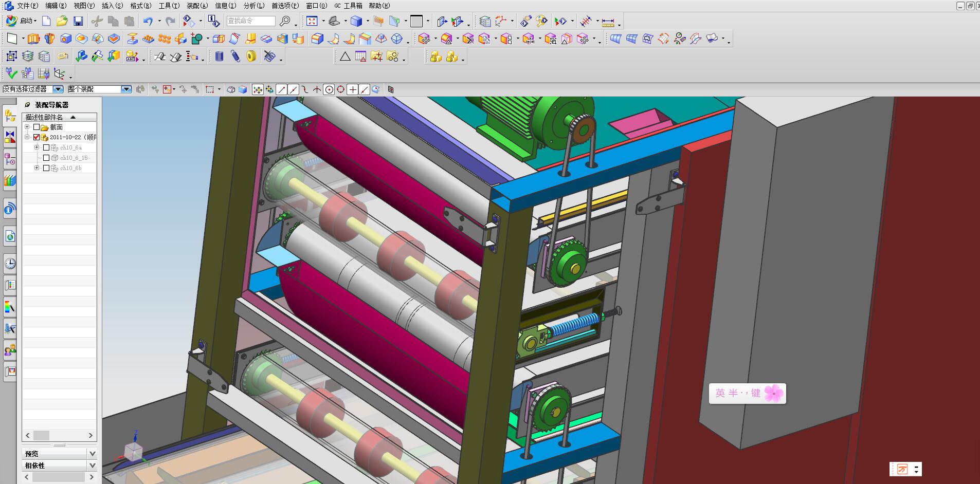Check the ch10_6a component checkbox
Screen dimensions: 980x484
[46, 147]
